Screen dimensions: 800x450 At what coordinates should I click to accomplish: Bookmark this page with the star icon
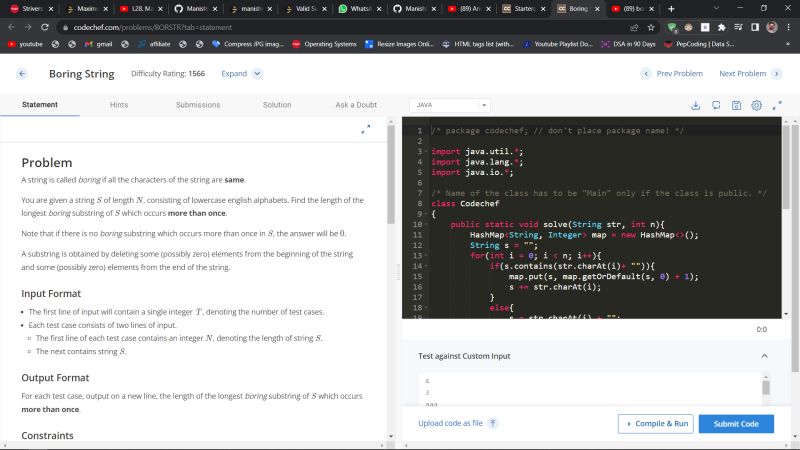[651, 27]
